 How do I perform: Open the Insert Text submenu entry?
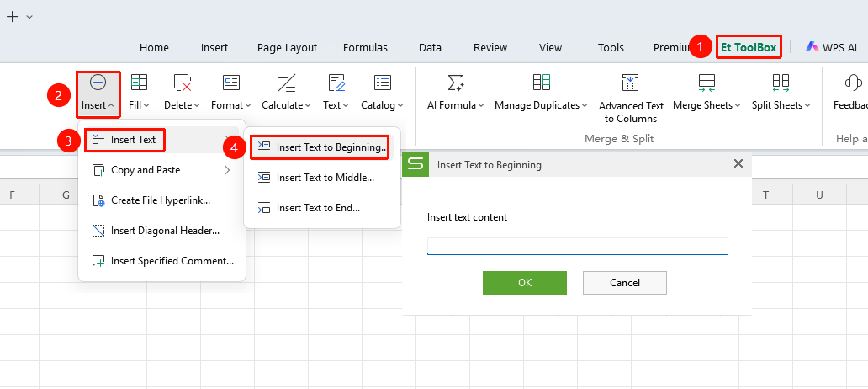161,140
